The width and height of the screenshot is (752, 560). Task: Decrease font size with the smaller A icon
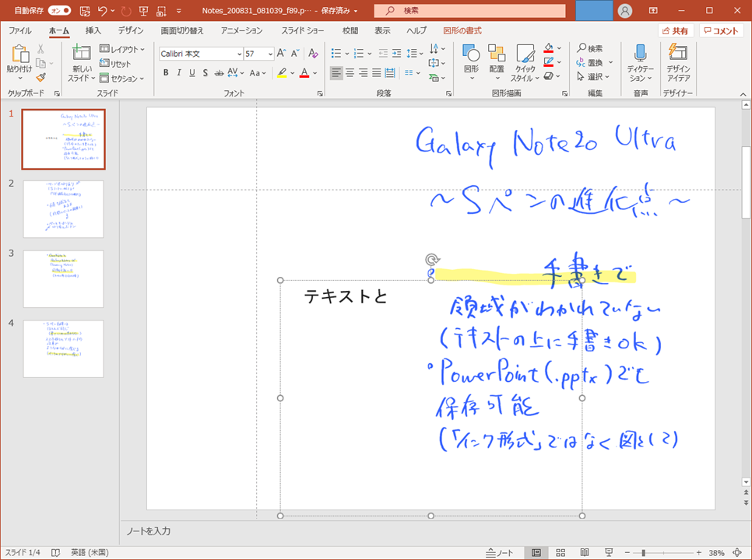(x=295, y=53)
